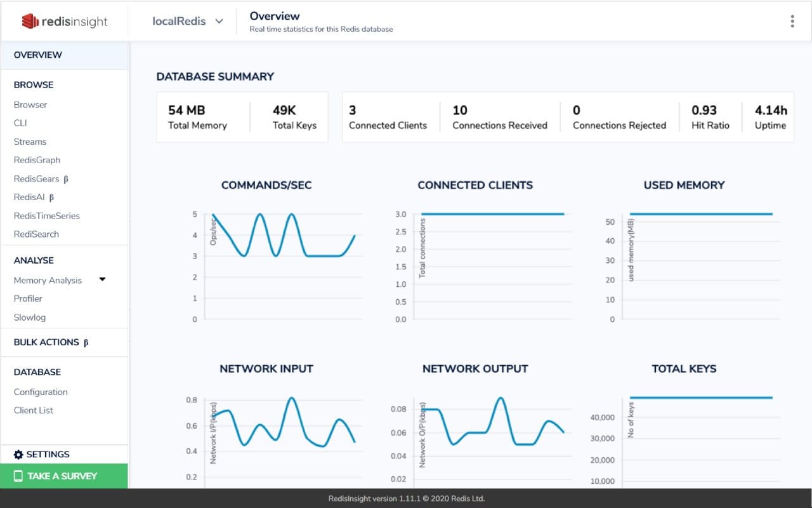Click the Settings gear icon
This screenshot has width=812, height=508.
click(18, 454)
